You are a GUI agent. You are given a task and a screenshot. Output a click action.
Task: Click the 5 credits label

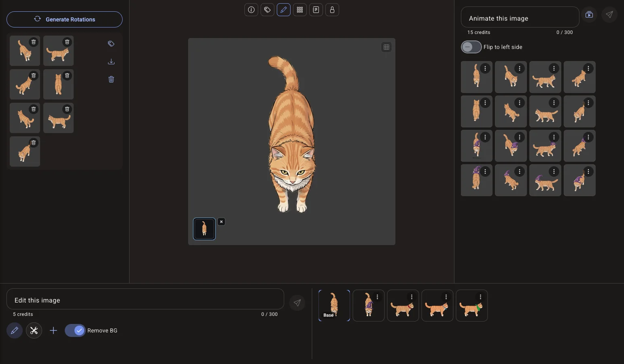tap(23, 314)
